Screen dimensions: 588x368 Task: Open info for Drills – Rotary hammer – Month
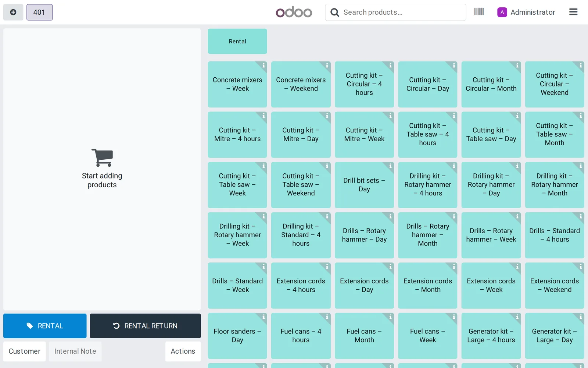click(454, 216)
